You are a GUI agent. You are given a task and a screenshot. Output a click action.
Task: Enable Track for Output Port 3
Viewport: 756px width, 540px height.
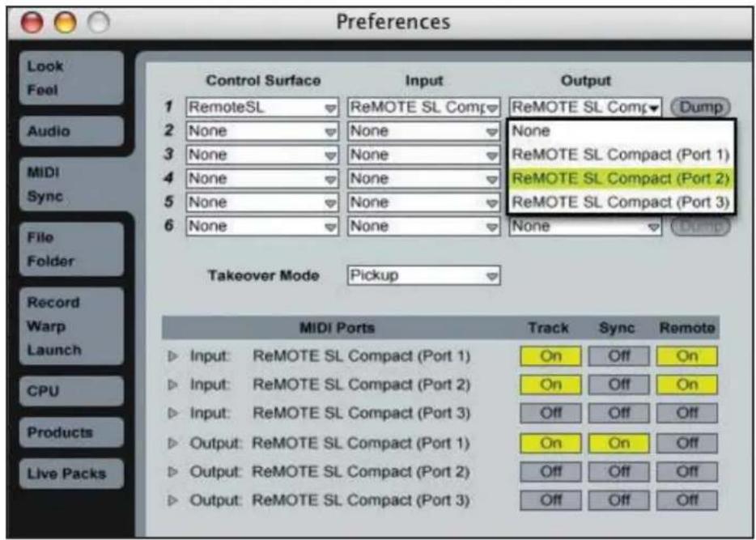(x=550, y=500)
